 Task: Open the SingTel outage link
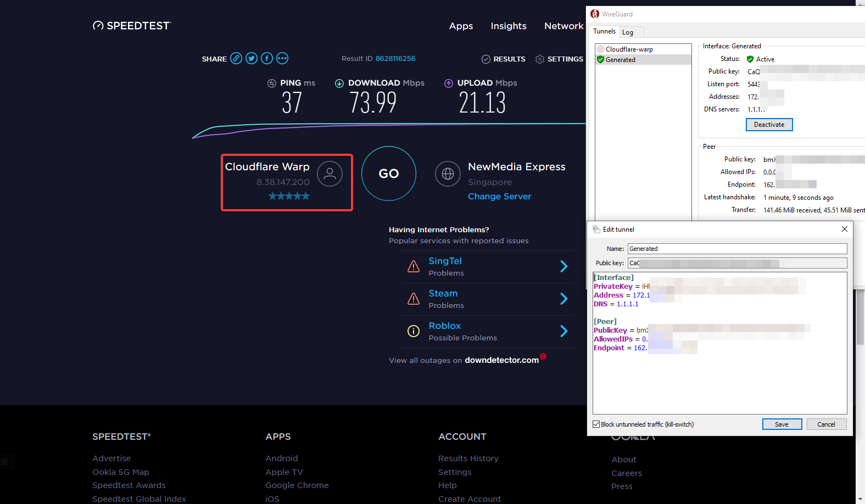coord(445,261)
